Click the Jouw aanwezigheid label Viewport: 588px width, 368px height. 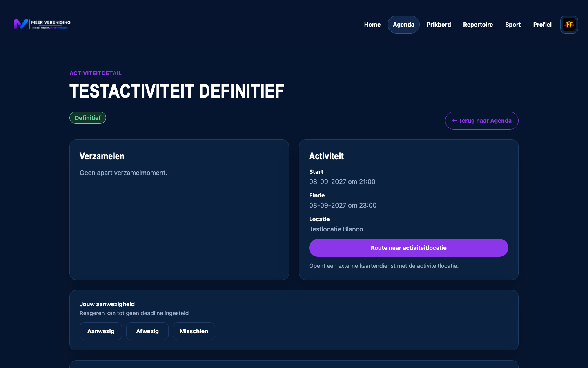point(107,304)
